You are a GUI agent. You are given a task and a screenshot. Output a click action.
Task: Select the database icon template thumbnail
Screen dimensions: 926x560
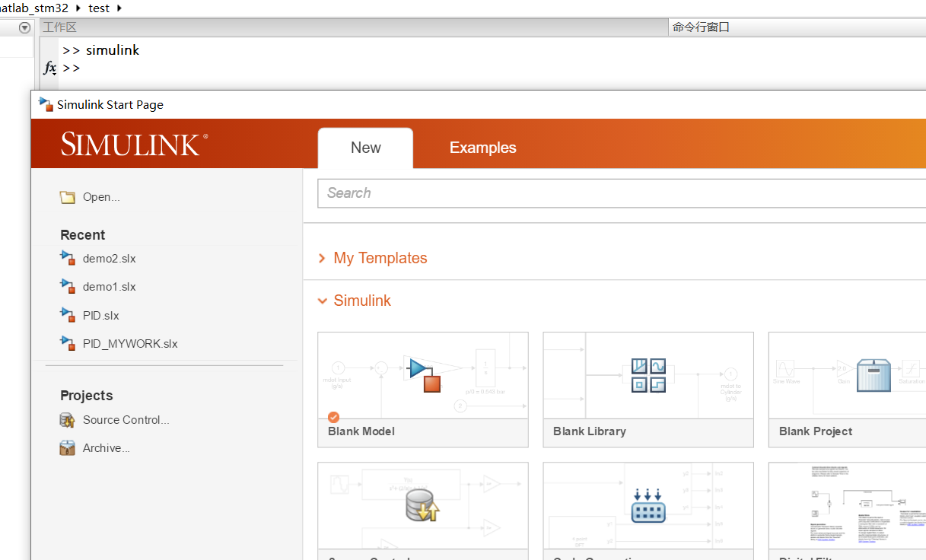[423, 506]
